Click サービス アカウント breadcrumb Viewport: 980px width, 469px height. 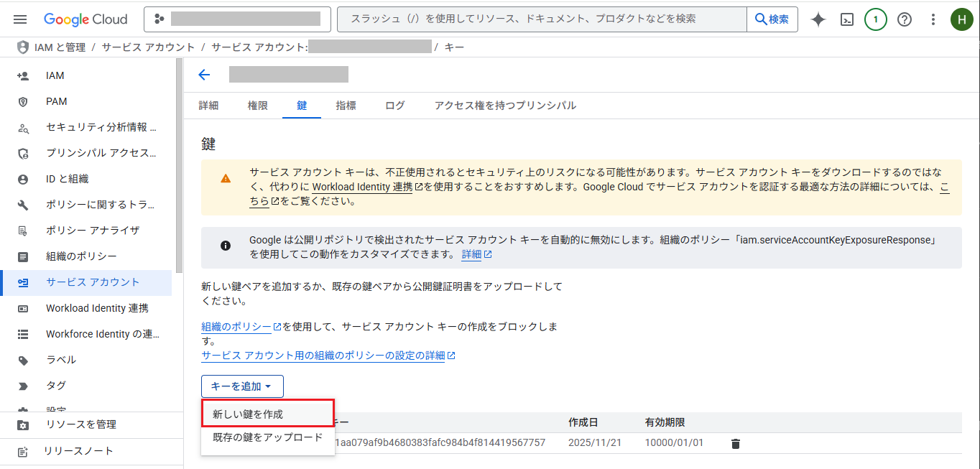tap(148, 47)
